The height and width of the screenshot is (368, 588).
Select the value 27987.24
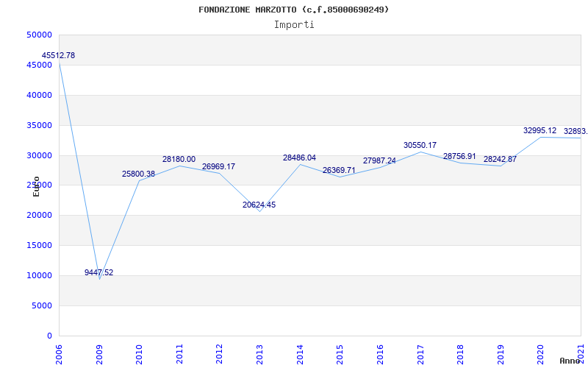click(379, 160)
